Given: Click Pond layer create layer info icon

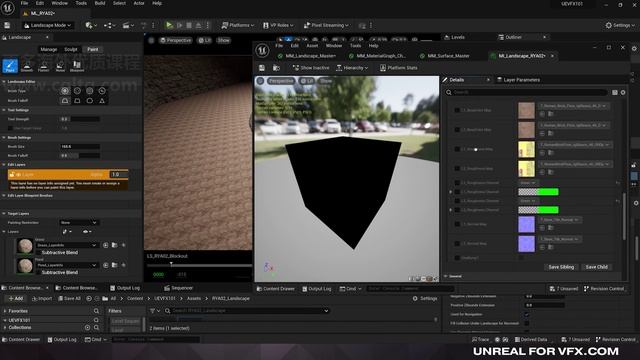Looking at the screenshot, I should [106, 265].
